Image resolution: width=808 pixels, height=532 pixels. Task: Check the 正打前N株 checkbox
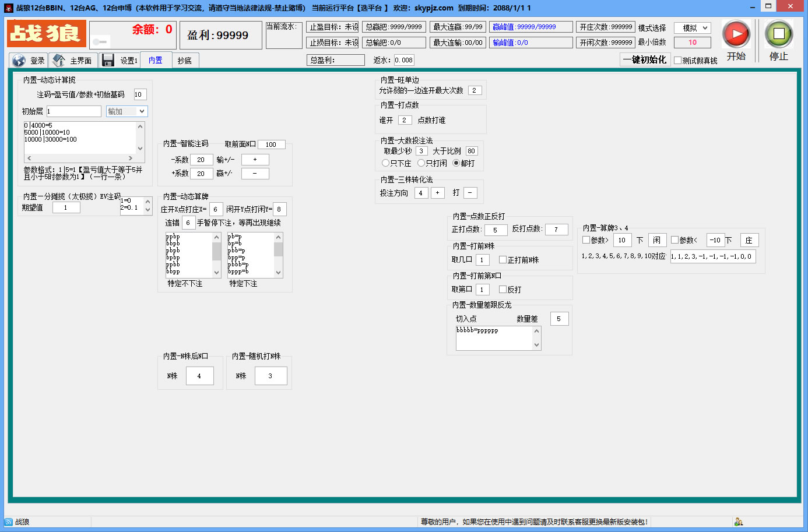tap(502, 259)
